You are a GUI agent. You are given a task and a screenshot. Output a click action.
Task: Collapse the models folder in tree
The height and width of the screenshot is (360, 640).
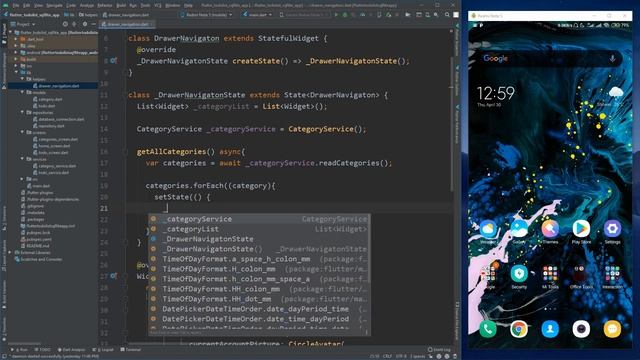tap(23, 92)
